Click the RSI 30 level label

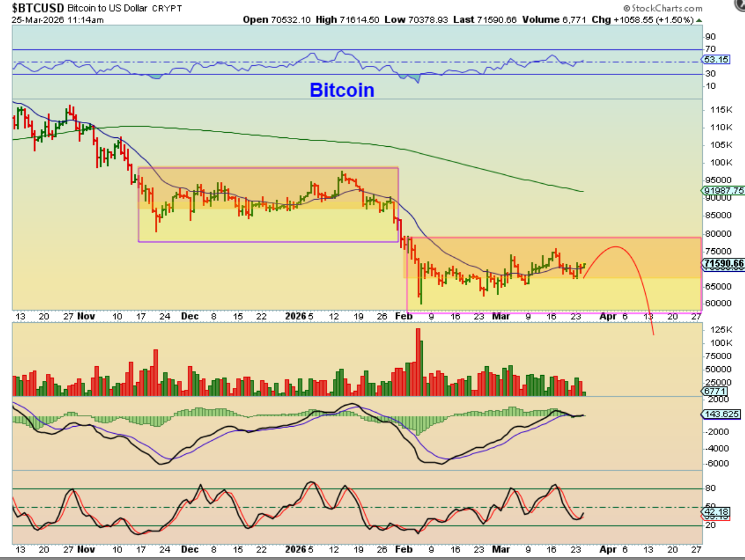click(x=710, y=74)
